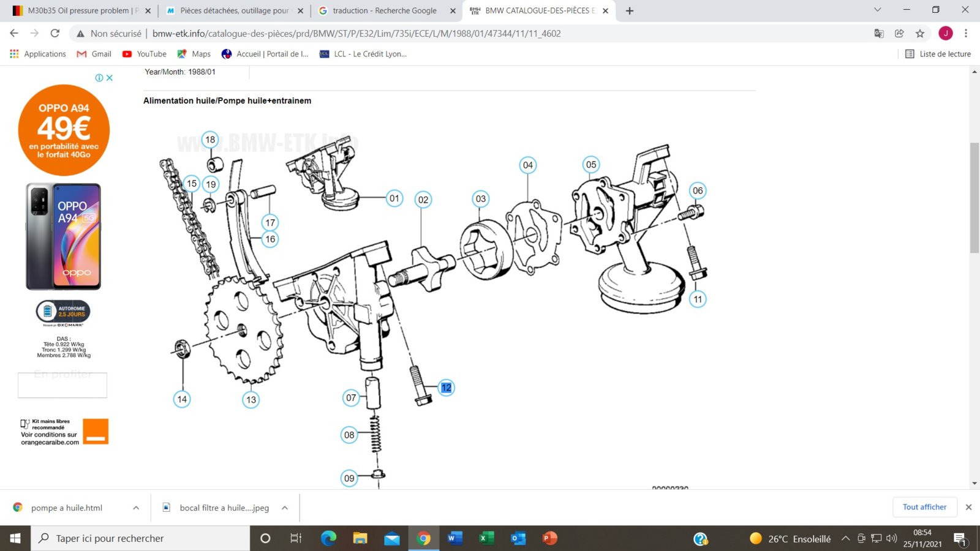Click the page vertical scrollbar thumb
The width and height of the screenshot is (980, 551).
tap(974, 197)
